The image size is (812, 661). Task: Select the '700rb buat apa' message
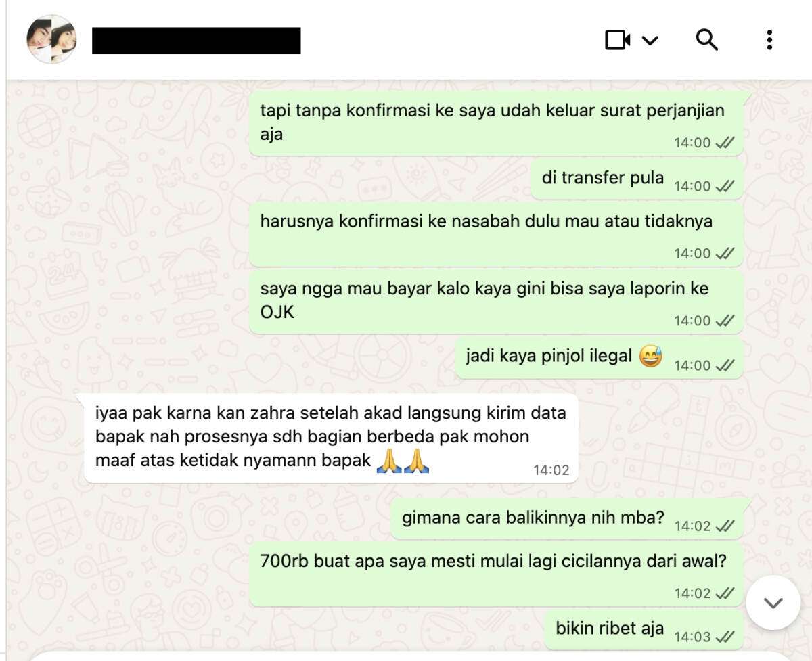[x=496, y=574]
